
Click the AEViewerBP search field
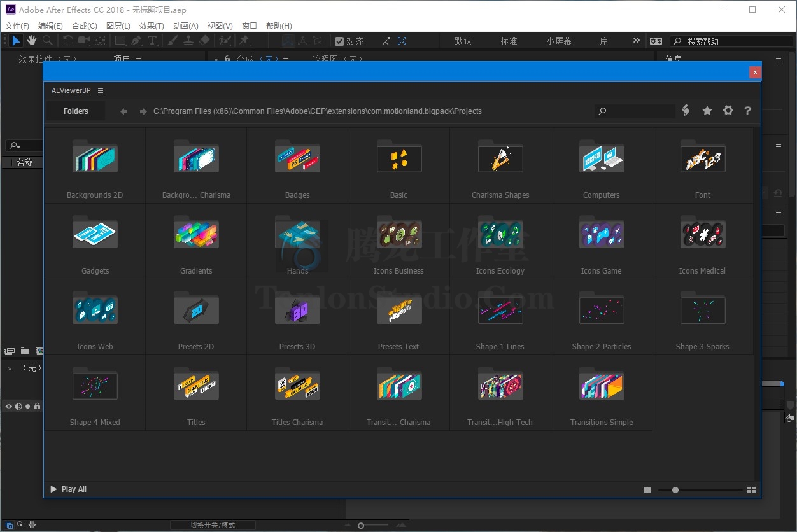(635, 111)
